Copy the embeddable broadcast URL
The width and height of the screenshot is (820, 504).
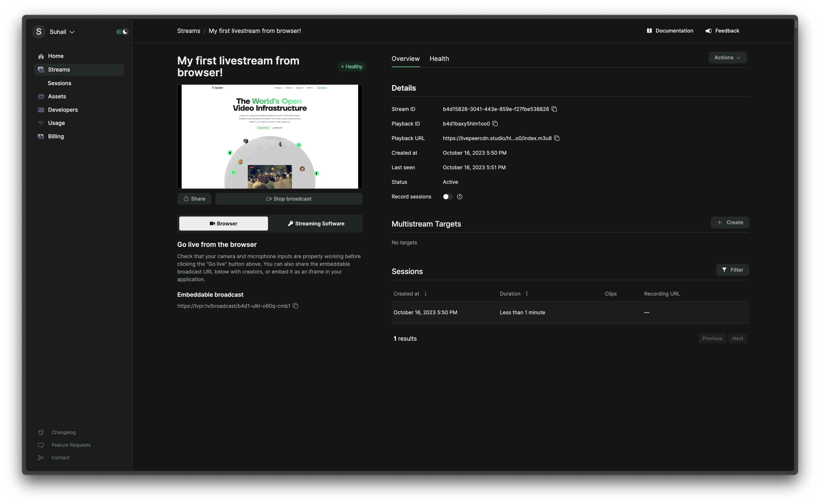click(x=296, y=306)
